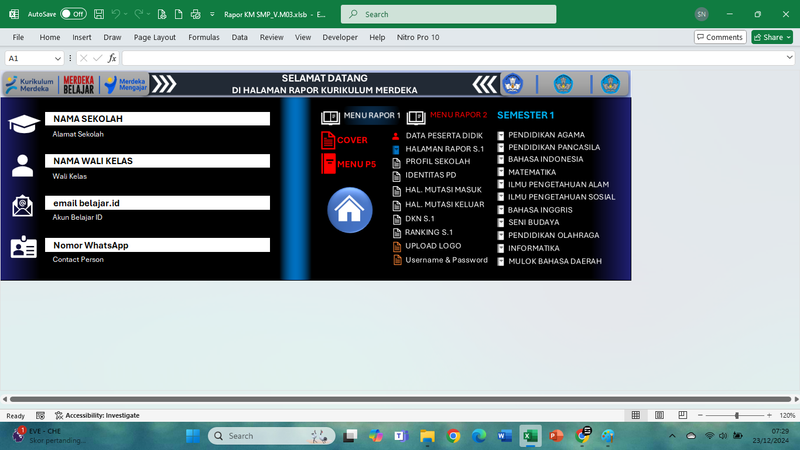Screen dimensions: 800x450
Task: Click the IDENTITAS PD document icon
Action: pyautogui.click(x=396, y=177)
